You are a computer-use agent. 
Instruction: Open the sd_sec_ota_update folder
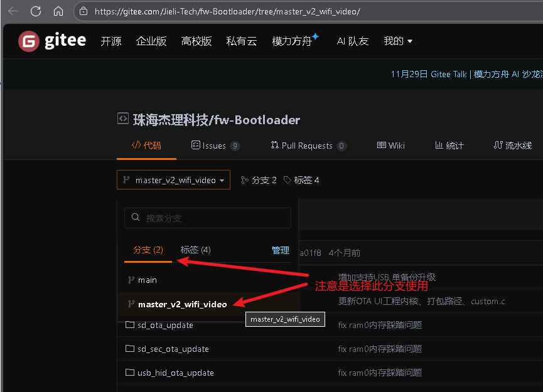[x=173, y=349]
